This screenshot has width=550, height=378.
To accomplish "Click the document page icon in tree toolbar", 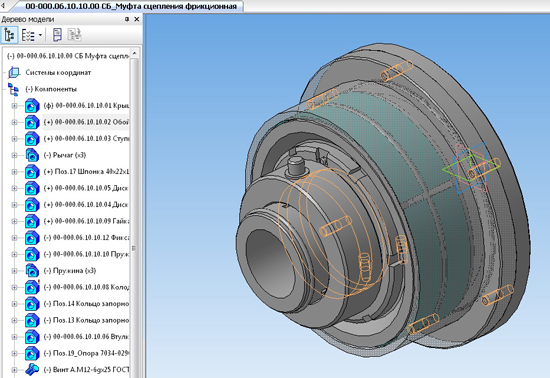I will 57,35.
